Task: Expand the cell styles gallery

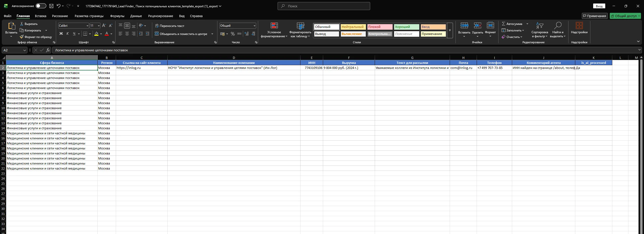Action: [450, 30]
